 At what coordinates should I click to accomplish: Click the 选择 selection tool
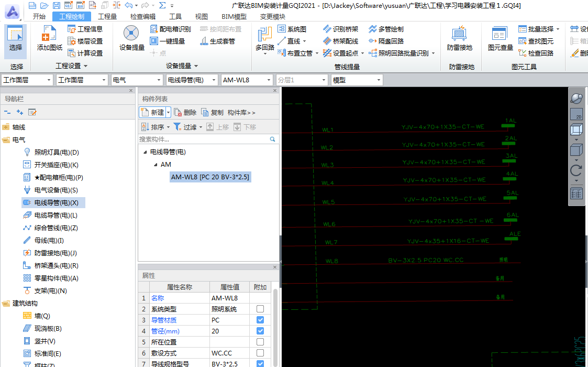click(x=15, y=41)
